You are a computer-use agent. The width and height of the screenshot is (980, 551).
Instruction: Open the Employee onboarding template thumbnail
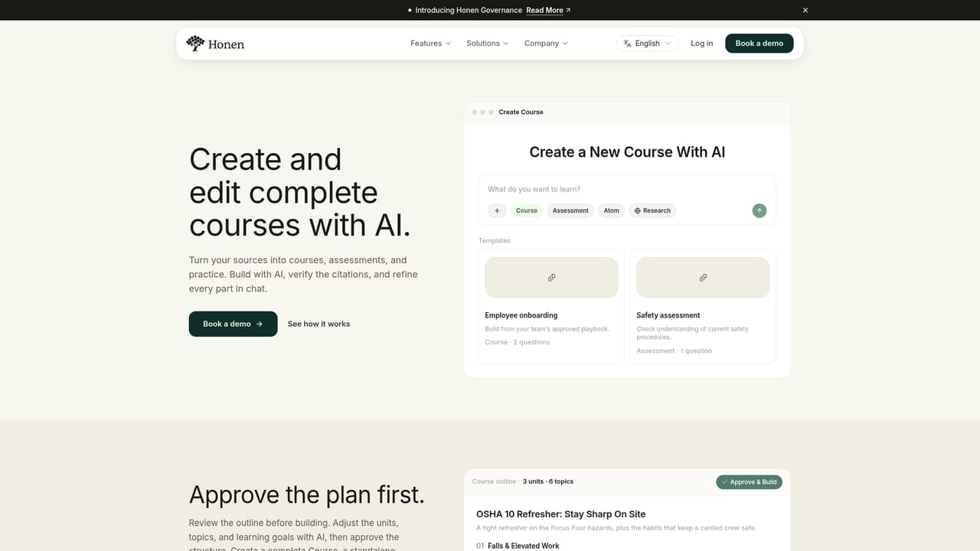[x=551, y=277]
